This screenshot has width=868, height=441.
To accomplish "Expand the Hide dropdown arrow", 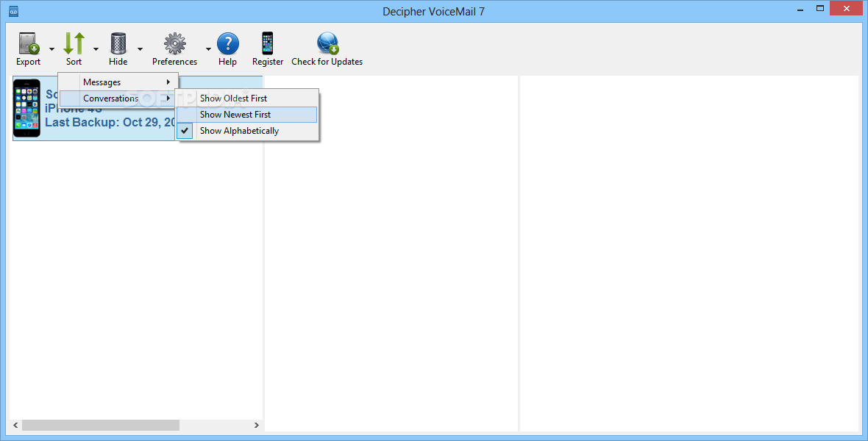I will pos(140,49).
